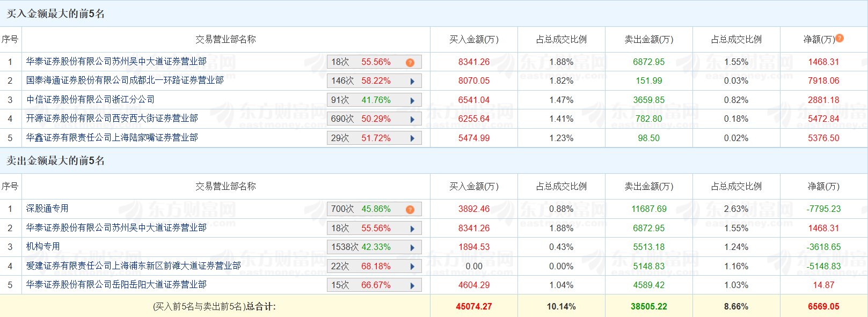Click the blue arrow next to 22次 68.18%
This screenshot has width=868, height=317.
pos(412,267)
